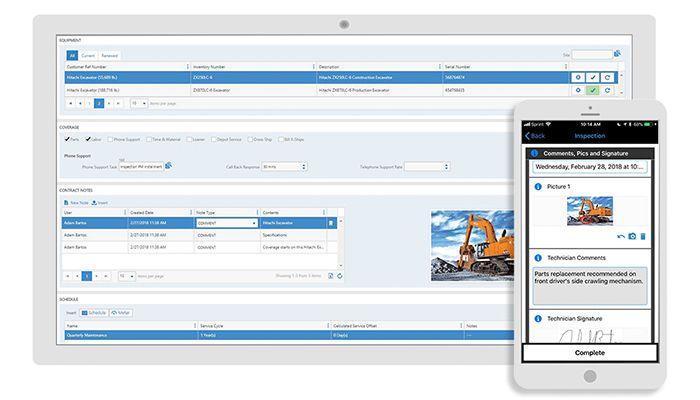
Task: Uncheck the Parts coverage checkbox
Action: 67,139
